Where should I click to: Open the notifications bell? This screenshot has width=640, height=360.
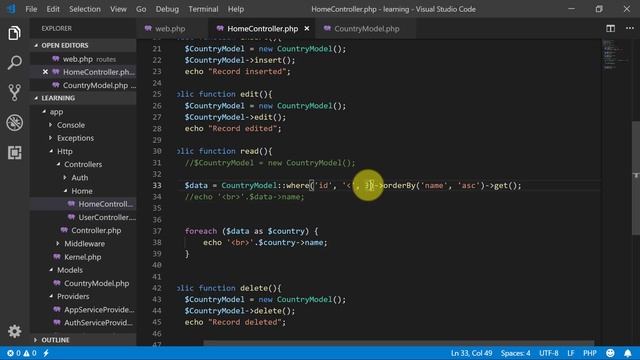(628, 353)
